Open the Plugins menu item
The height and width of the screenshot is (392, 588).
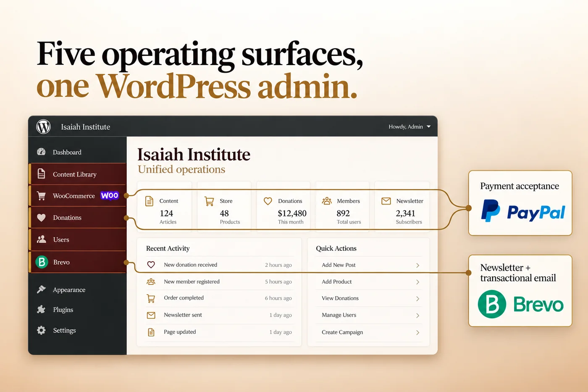pyautogui.click(x=78, y=310)
